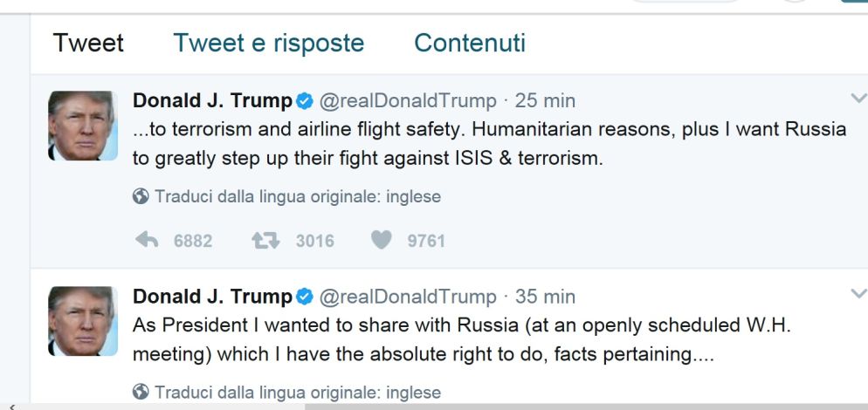Click verified badge on the 25 min tweet
The image size is (868, 410).
[x=305, y=101]
